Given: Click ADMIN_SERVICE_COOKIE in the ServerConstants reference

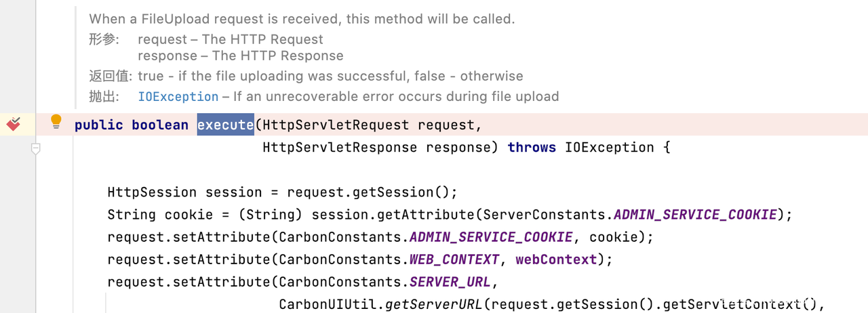Looking at the screenshot, I should pos(695,215).
